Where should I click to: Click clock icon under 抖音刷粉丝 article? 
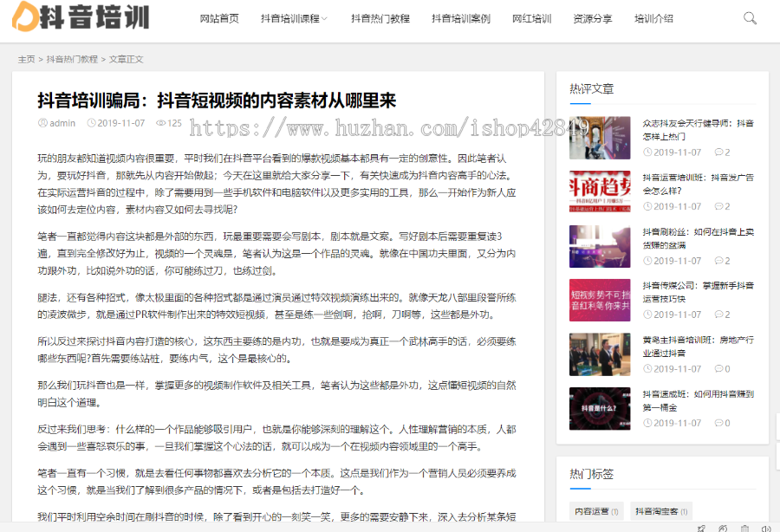[x=647, y=261]
